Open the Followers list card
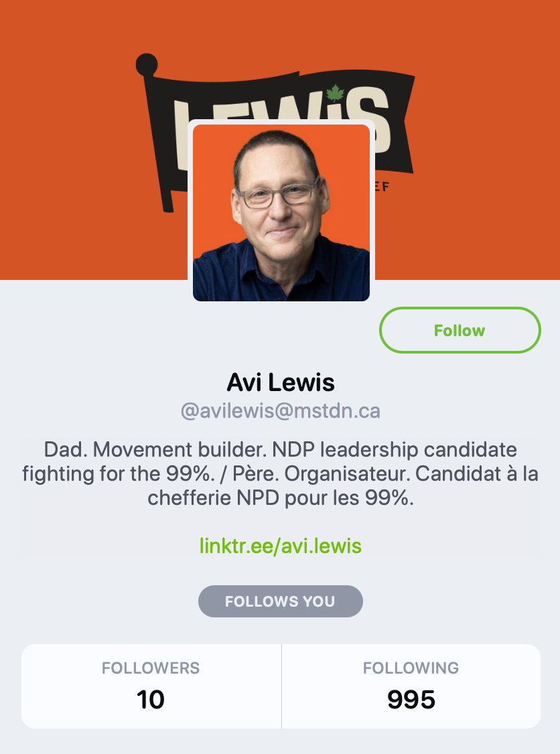The height and width of the screenshot is (754, 560). coord(151,686)
